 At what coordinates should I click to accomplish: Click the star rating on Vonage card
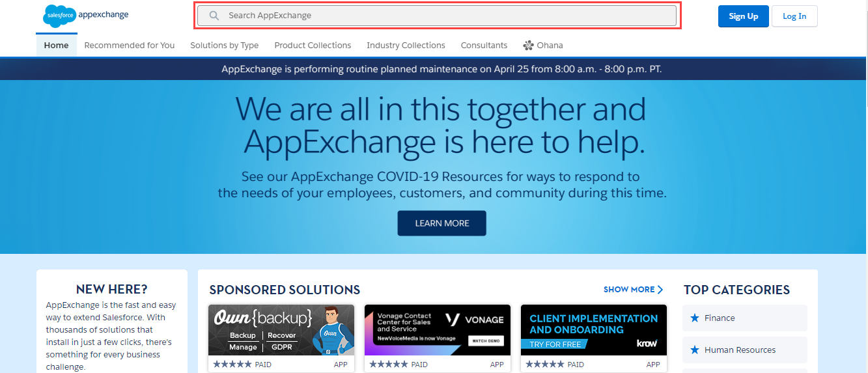pyautogui.click(x=389, y=365)
